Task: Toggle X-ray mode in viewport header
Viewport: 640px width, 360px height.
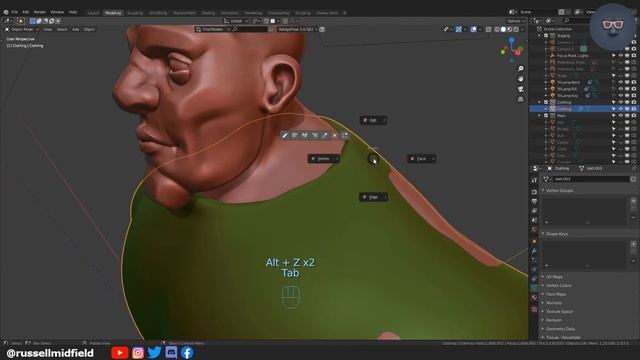Action: click(489, 29)
